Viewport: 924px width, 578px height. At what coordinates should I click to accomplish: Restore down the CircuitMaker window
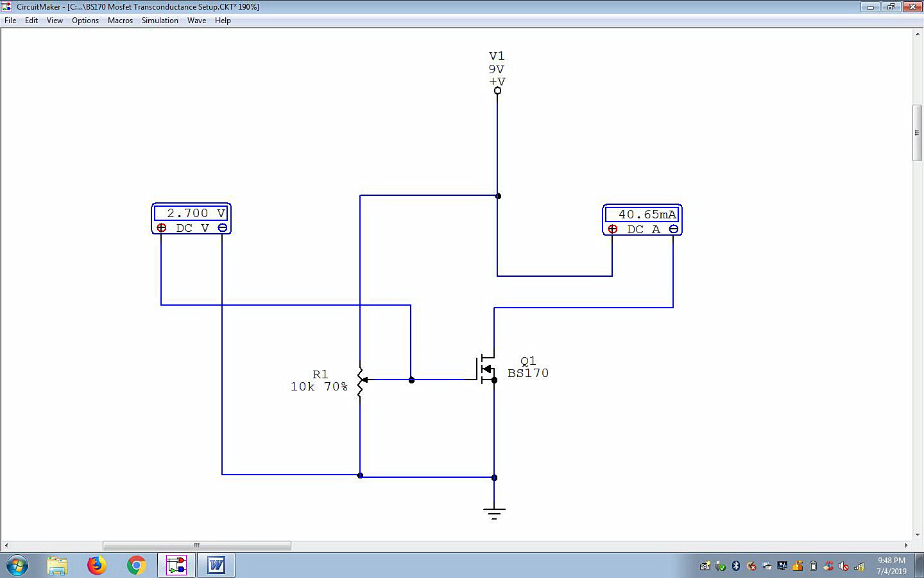point(891,7)
